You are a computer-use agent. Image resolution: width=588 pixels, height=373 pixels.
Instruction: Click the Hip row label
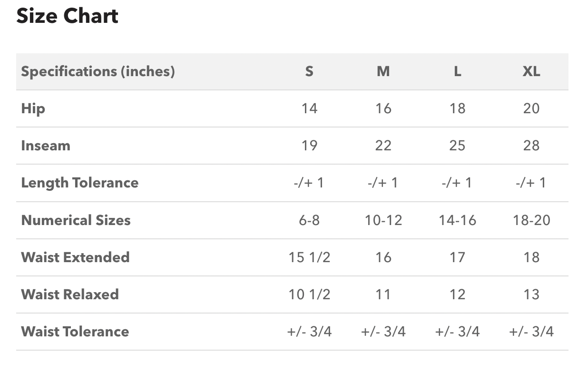33,108
